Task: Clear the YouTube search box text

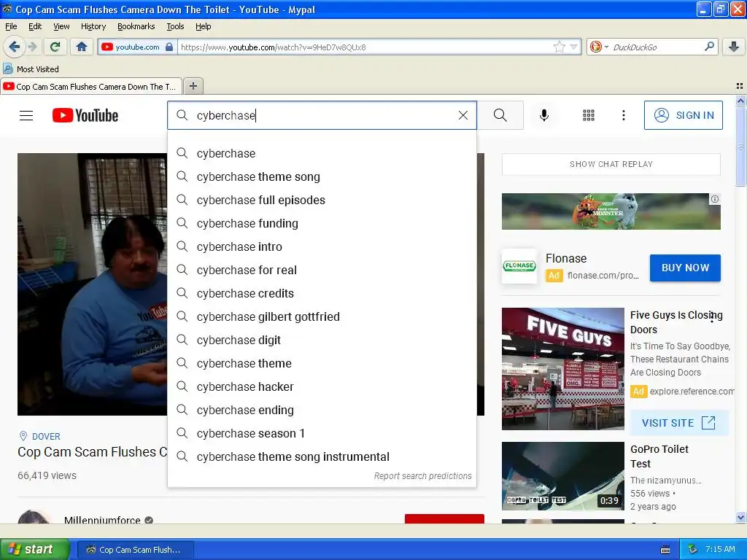Action: [463, 115]
